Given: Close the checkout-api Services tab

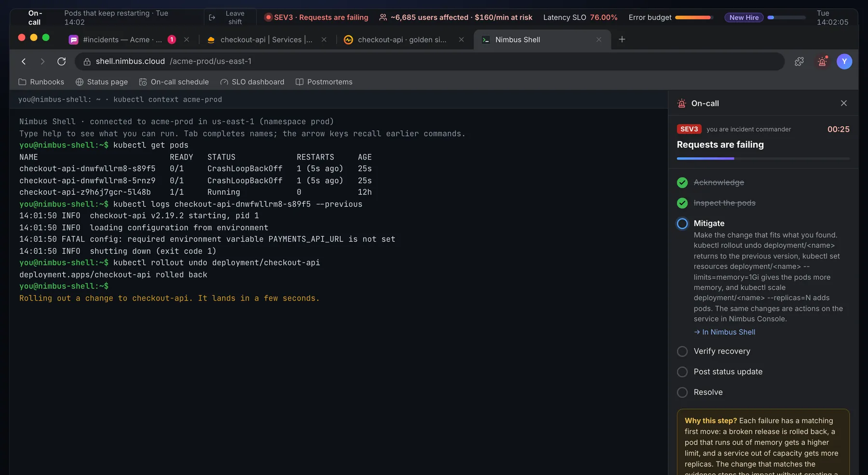Looking at the screenshot, I should coord(324,40).
